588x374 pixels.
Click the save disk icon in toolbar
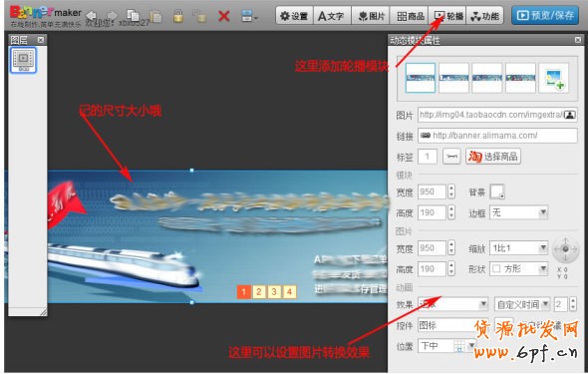pyautogui.click(x=248, y=16)
